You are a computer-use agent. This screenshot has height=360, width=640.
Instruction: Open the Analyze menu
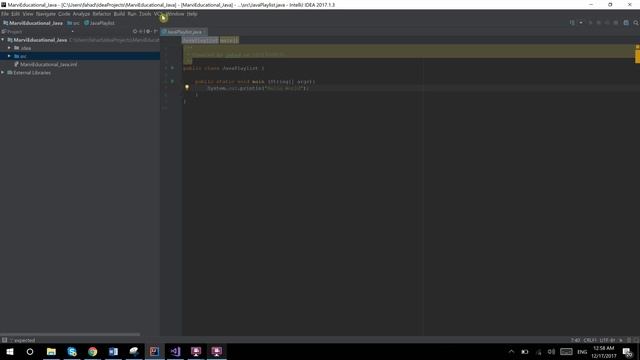(x=81, y=14)
